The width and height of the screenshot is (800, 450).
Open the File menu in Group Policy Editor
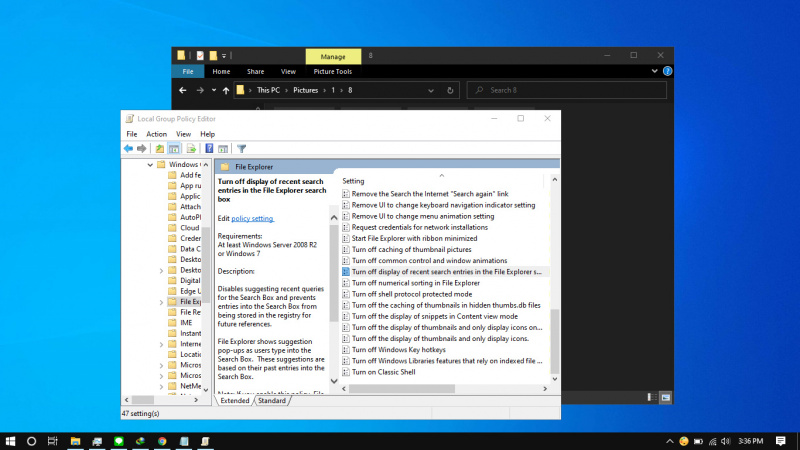click(x=132, y=134)
